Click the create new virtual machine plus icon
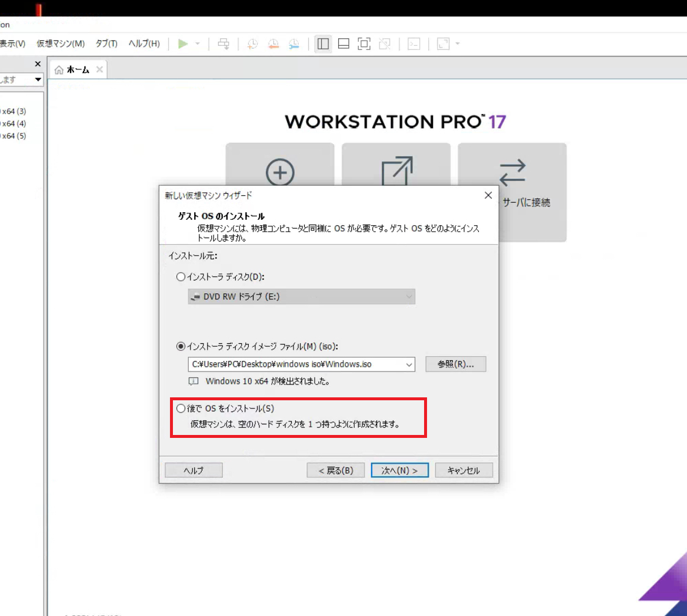Viewport: 687px width, 616px height. click(x=280, y=172)
